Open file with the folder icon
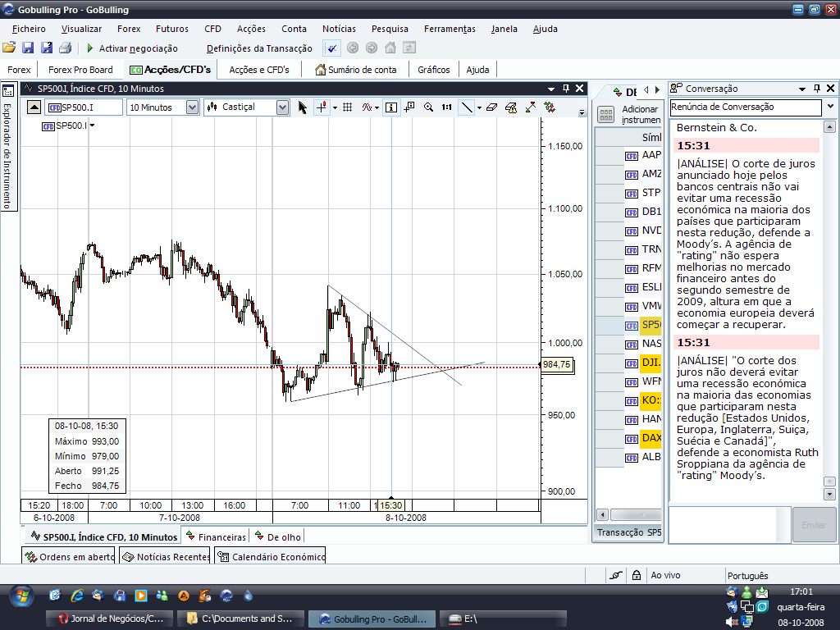 coord(9,48)
